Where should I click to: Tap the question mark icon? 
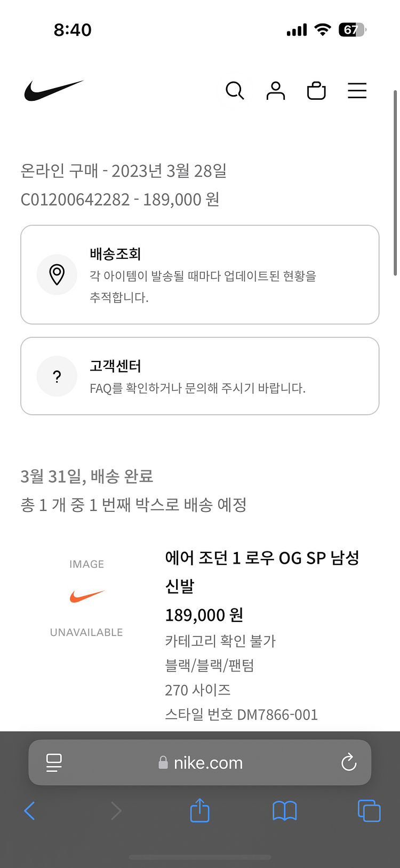coord(57,376)
